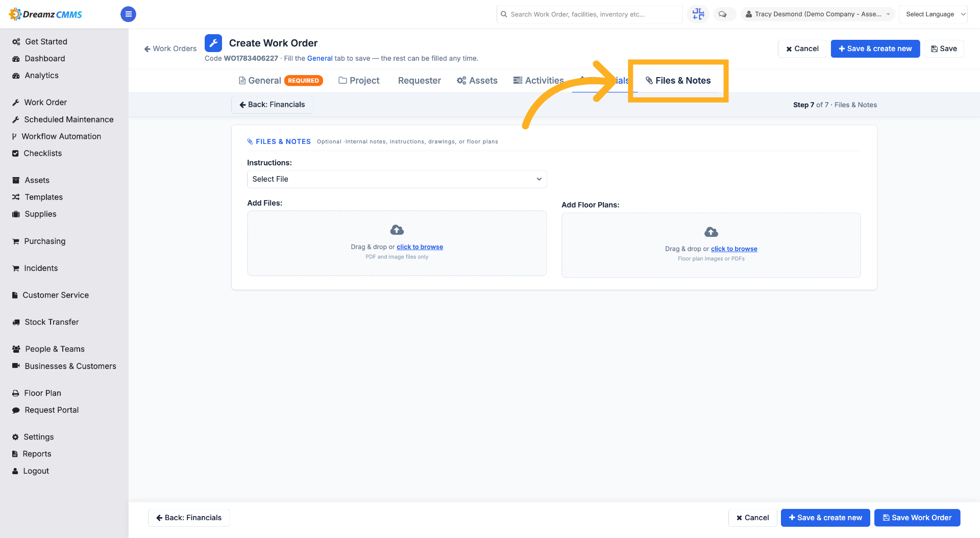Click Scheduled Maintenance wrench icon
This screenshot has height=538, width=980.
(x=16, y=119)
